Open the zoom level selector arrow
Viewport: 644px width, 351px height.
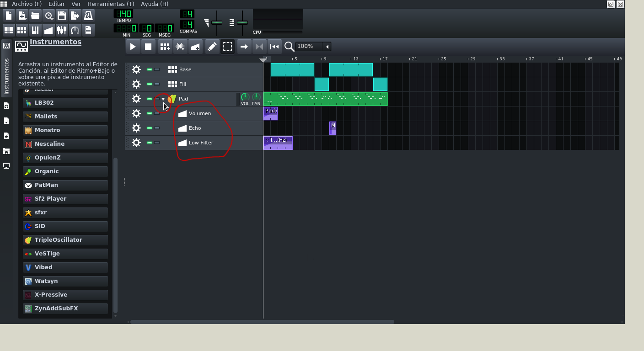point(327,46)
